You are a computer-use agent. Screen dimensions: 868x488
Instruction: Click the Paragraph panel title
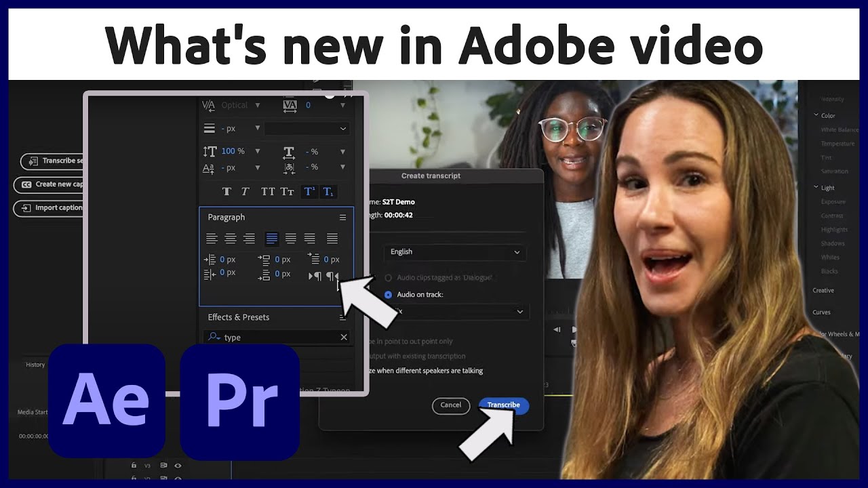pos(226,218)
